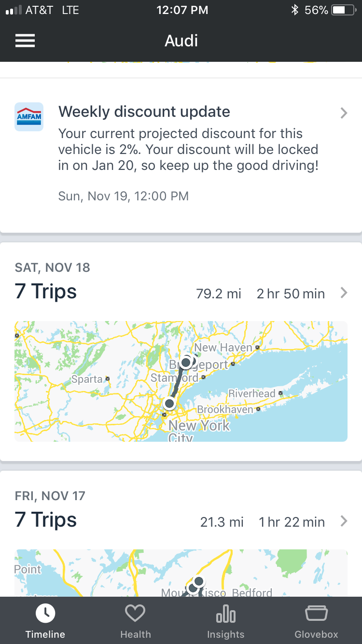The image size is (362, 644).
Task: Expand Friday Nov 17 trips chevron
Action: click(x=344, y=521)
